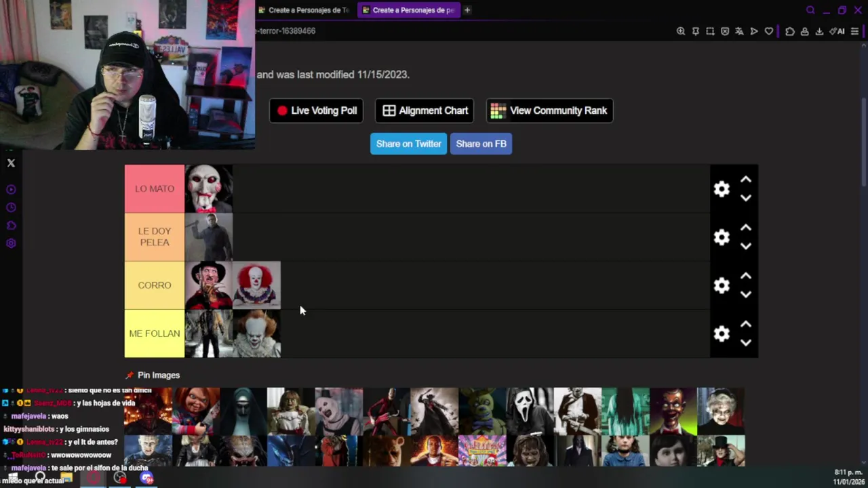Select the active purple Create a Personajes tab
868x488 pixels.
[x=408, y=10]
